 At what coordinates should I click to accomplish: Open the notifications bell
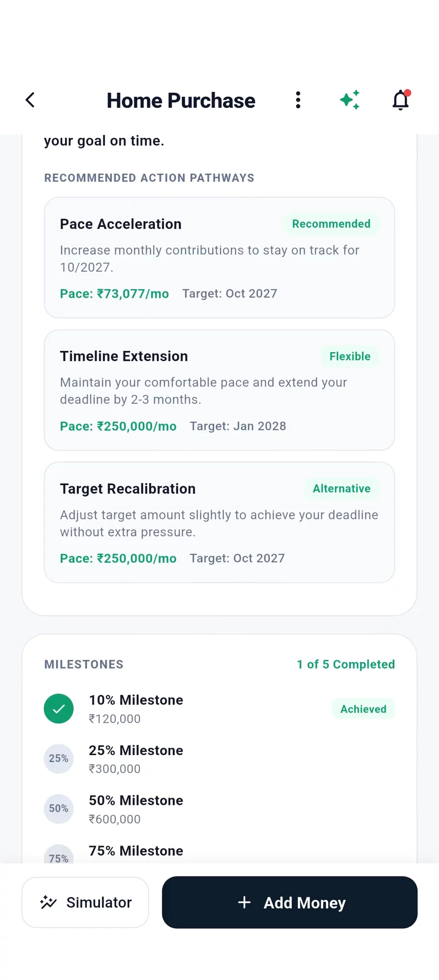click(401, 100)
